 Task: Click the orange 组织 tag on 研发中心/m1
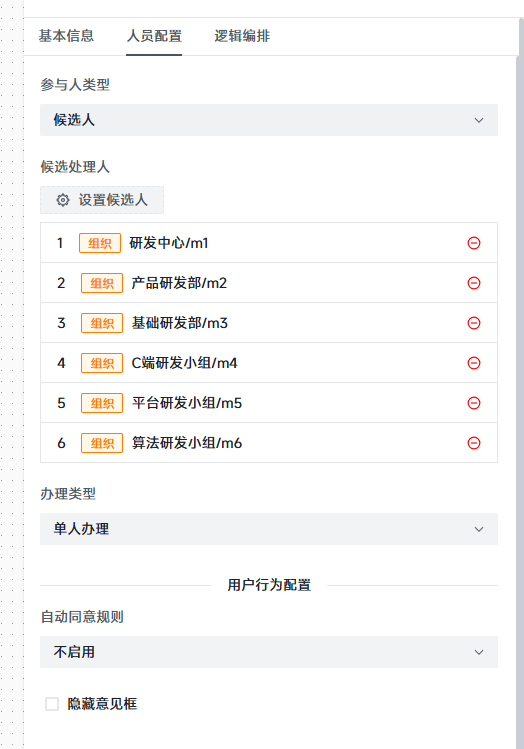[x=100, y=243]
